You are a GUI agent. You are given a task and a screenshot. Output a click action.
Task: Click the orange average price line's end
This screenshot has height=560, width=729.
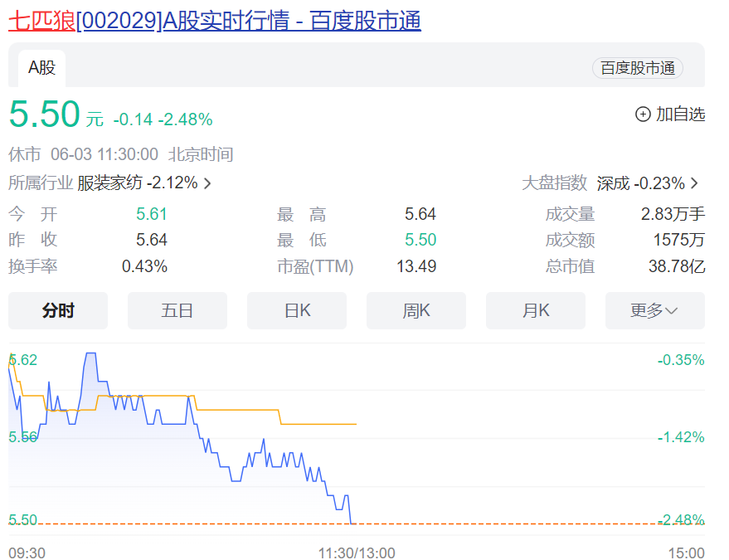[x=356, y=424]
